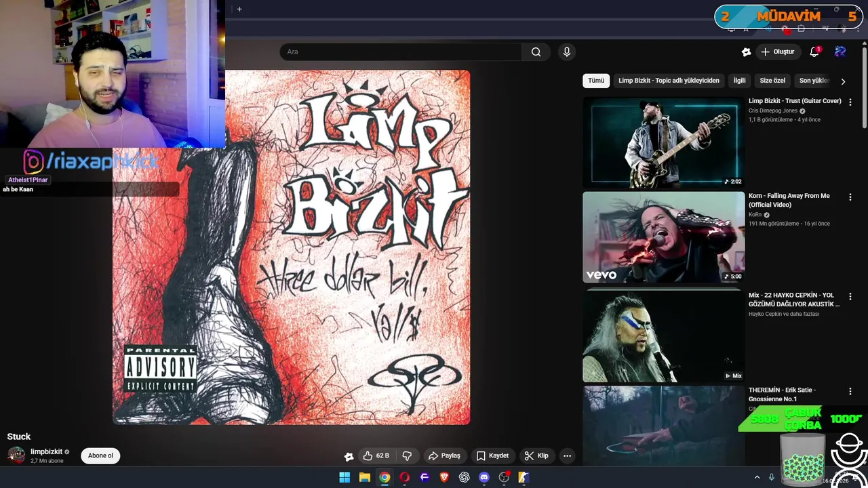Open File Explorer from the taskbar
The width and height of the screenshot is (868, 488).
364,477
